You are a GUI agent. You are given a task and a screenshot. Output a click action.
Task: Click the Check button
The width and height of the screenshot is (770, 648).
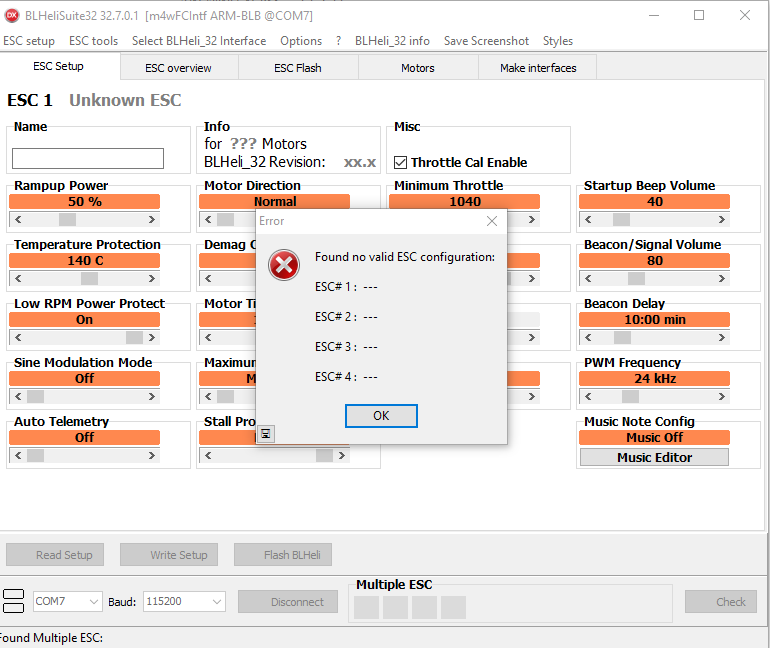pyautogui.click(x=721, y=602)
